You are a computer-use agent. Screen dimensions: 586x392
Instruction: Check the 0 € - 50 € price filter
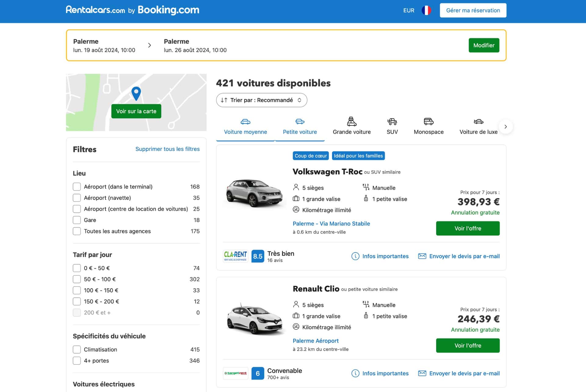coord(77,268)
